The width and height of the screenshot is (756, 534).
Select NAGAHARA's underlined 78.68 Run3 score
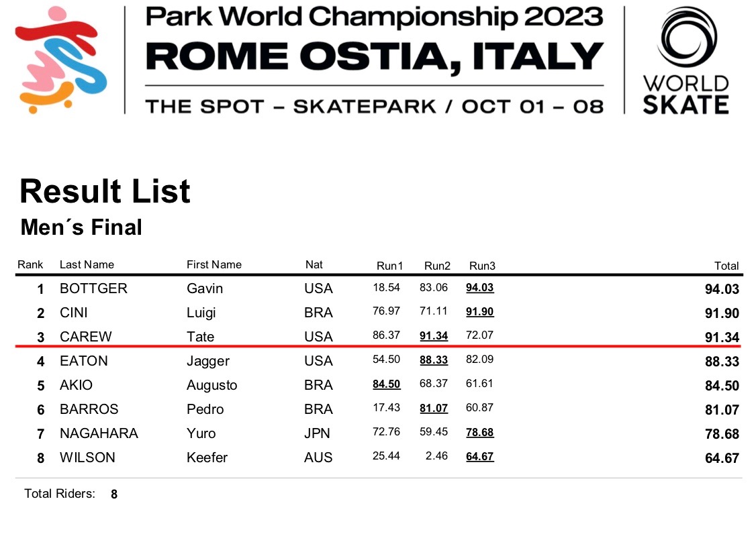[x=480, y=433]
